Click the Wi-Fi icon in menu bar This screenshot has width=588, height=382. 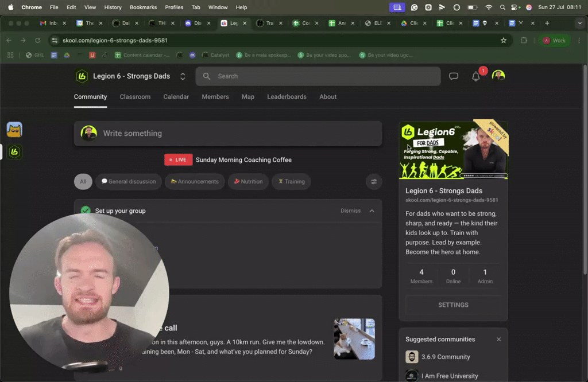click(x=489, y=7)
